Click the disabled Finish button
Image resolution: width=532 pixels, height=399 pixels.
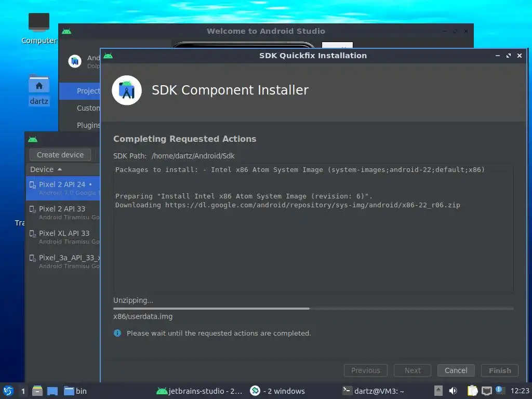(x=499, y=370)
